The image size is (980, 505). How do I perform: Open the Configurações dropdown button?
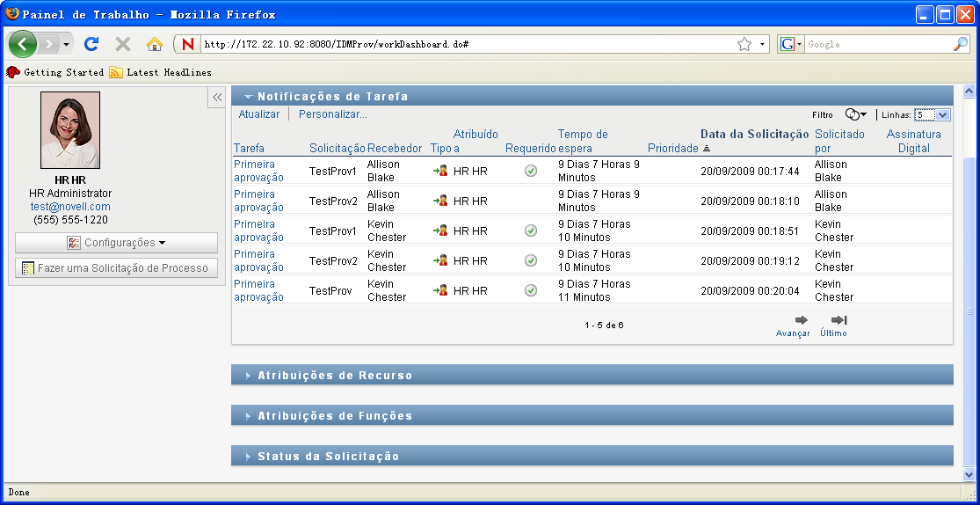click(116, 243)
